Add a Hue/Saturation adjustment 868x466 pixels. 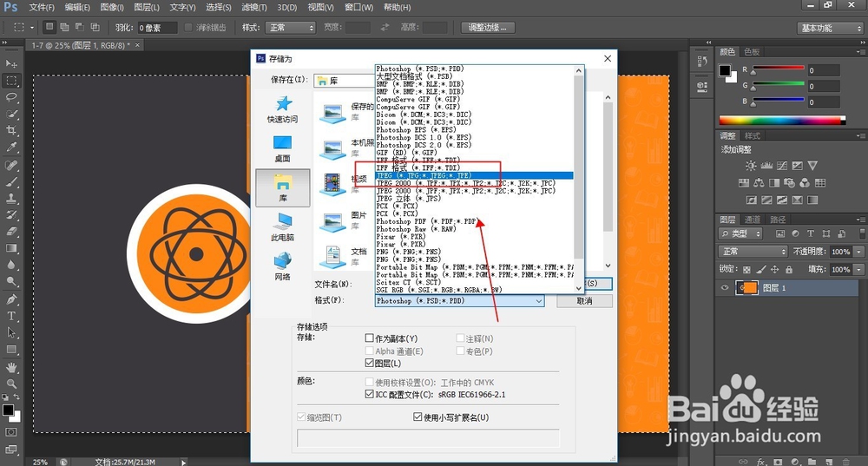[744, 182]
